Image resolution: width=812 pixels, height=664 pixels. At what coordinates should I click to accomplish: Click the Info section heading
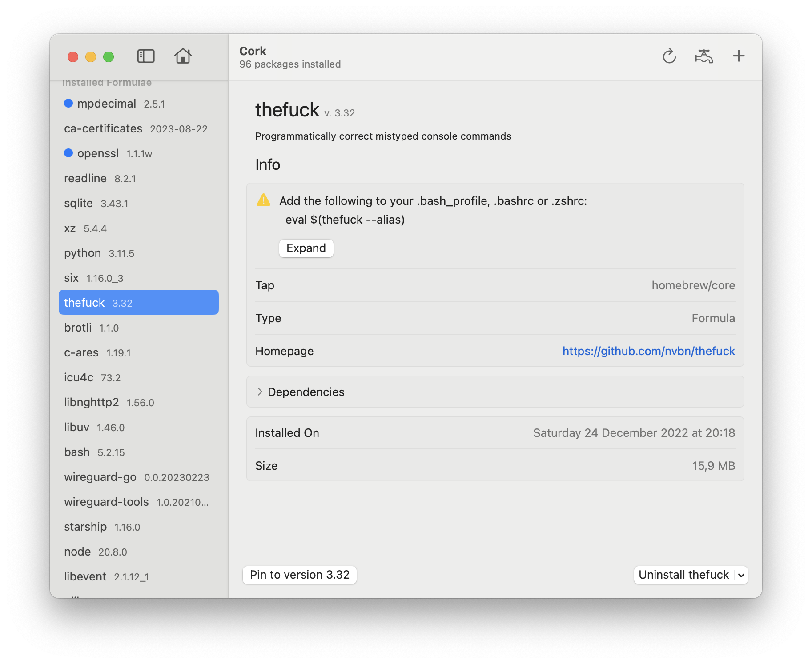coord(268,164)
